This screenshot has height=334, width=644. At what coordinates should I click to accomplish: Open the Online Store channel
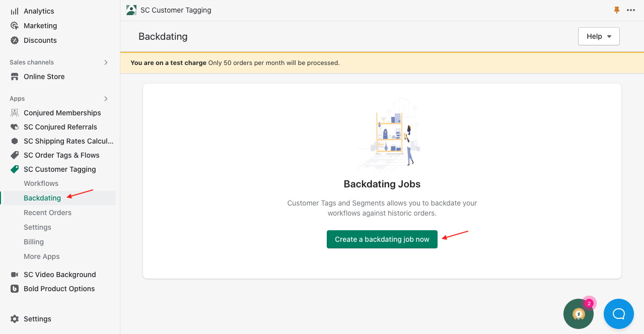(44, 76)
